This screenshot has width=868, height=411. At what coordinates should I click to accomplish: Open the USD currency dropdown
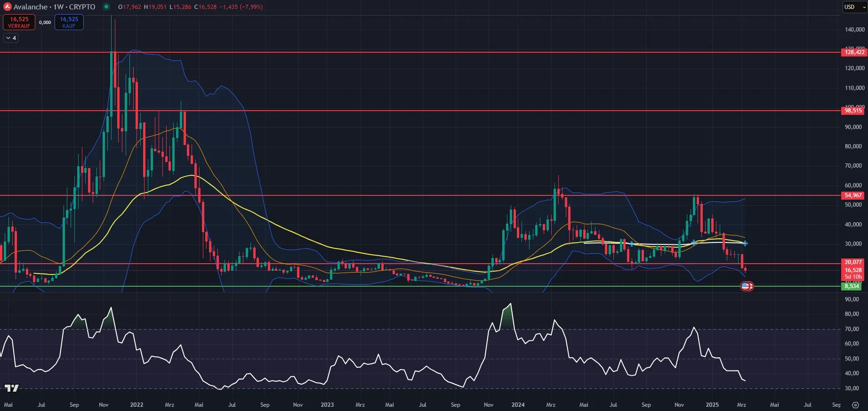click(854, 7)
